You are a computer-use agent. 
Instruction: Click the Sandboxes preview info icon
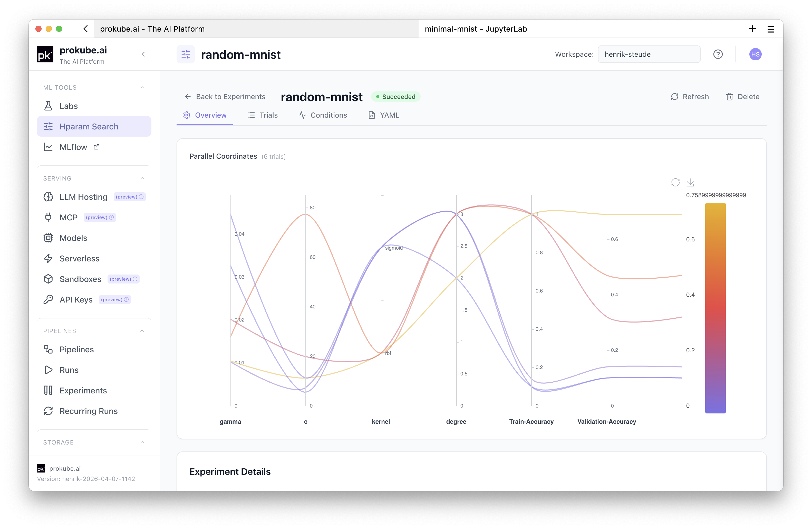click(135, 279)
